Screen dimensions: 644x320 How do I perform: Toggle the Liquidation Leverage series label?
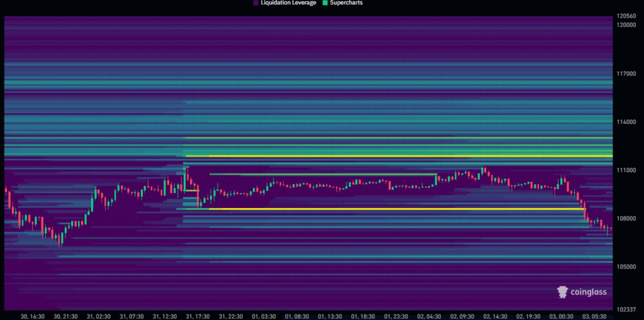[x=287, y=3]
